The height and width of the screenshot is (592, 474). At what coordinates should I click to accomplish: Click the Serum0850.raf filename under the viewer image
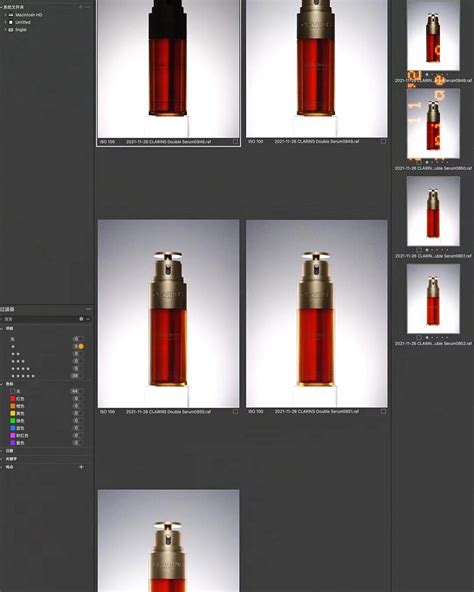click(168, 412)
